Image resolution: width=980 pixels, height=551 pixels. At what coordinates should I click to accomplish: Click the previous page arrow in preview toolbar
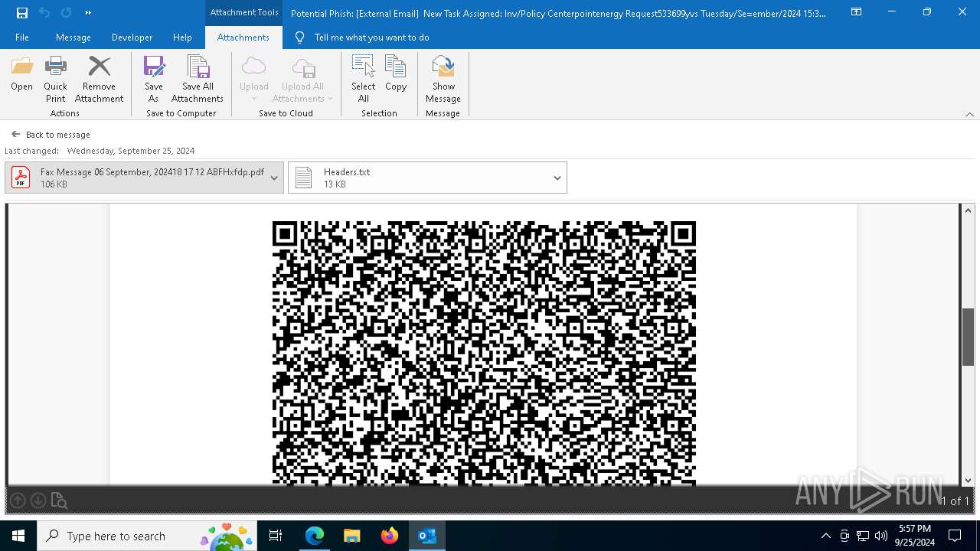[18, 500]
